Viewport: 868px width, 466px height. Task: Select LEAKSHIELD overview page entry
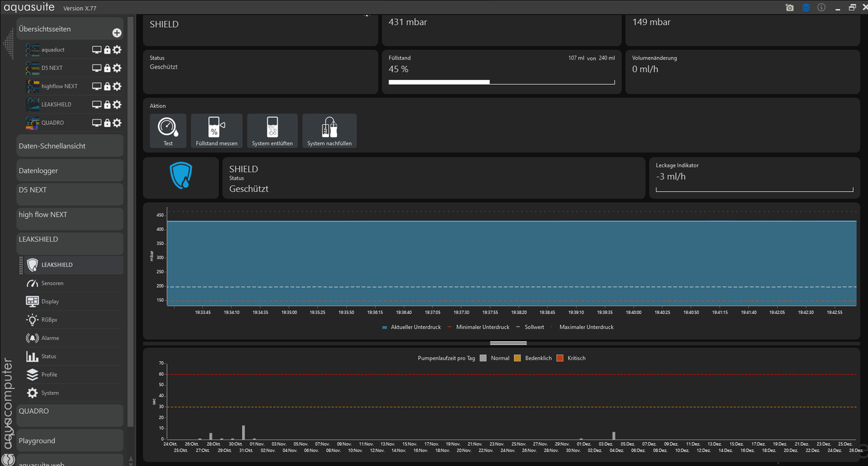click(56, 104)
